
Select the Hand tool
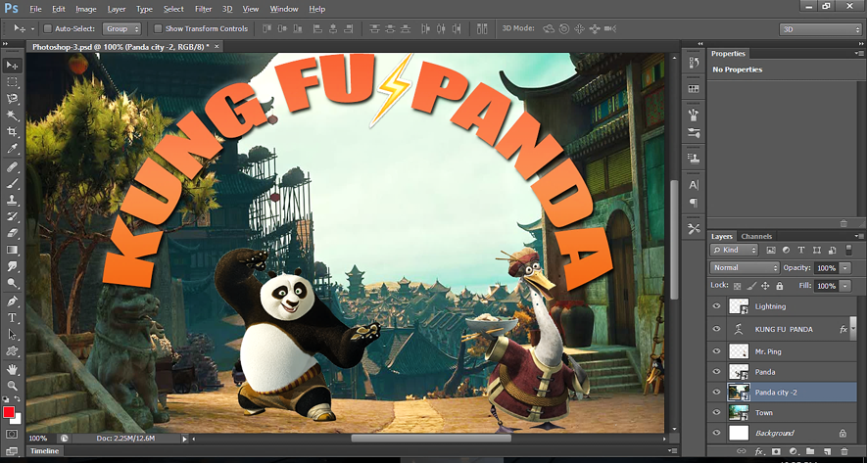pos(12,369)
